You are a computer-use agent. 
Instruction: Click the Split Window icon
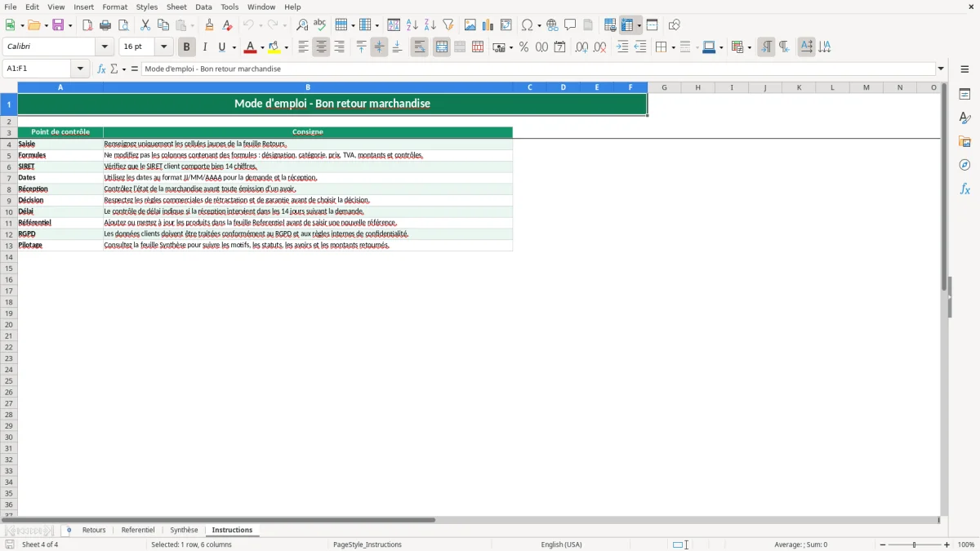[x=652, y=25]
